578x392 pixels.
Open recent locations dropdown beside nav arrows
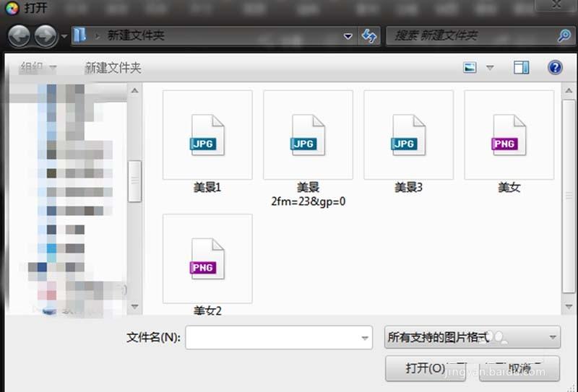coord(64,37)
